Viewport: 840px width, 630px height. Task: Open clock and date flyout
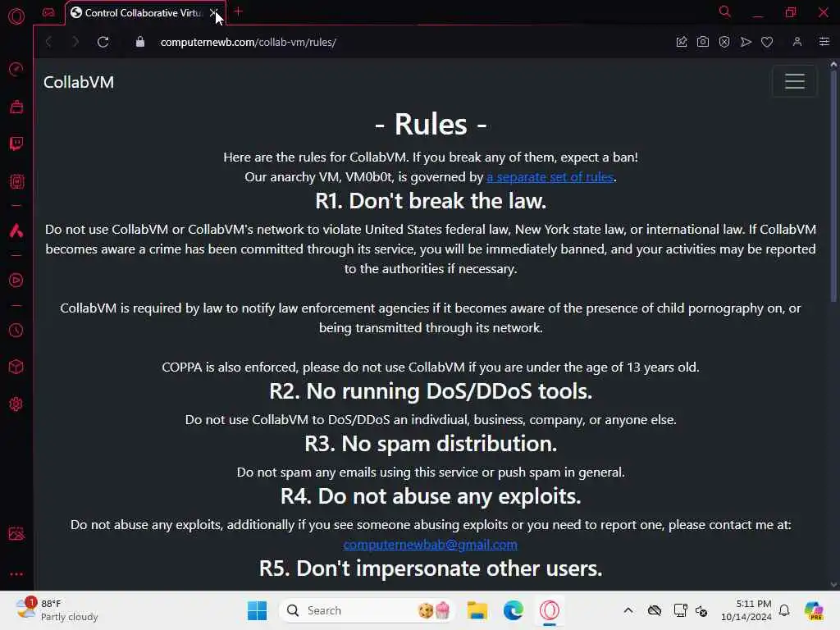point(746,610)
